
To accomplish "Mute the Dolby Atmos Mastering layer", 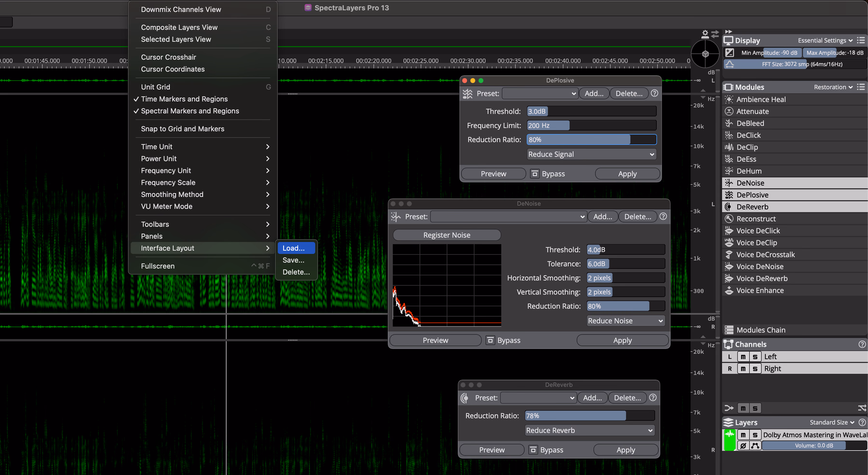I will click(743, 435).
